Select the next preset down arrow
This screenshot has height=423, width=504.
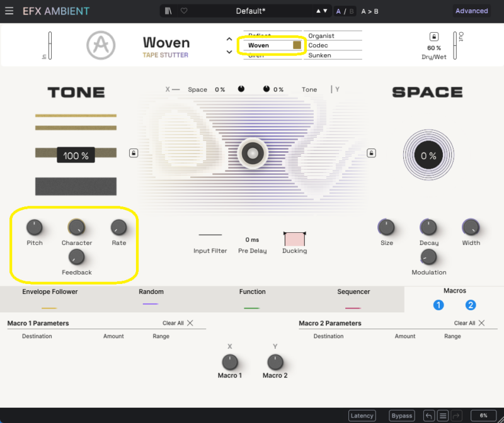coord(325,11)
